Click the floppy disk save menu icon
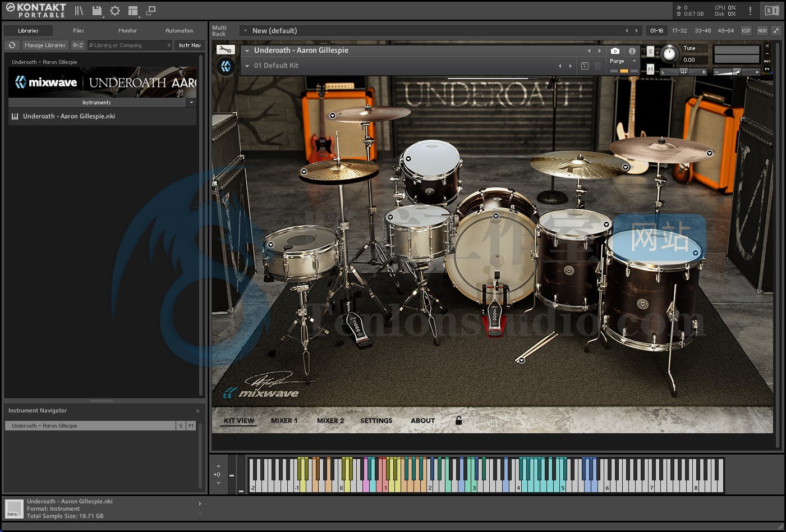The width and height of the screenshot is (786, 532). tap(97, 11)
